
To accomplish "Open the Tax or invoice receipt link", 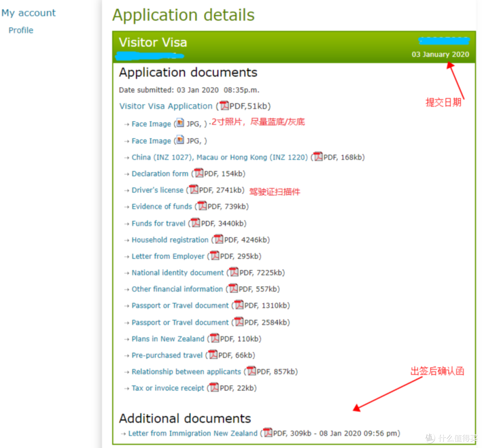I will tap(168, 388).
